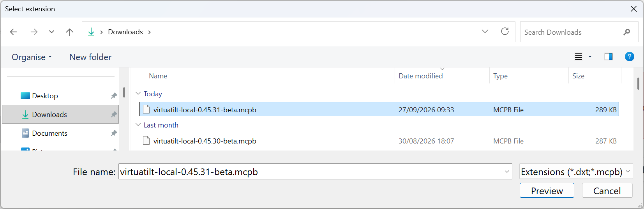This screenshot has width=644, height=209.
Task: Click the date 27/09/2026 09:33
Action: click(x=426, y=110)
